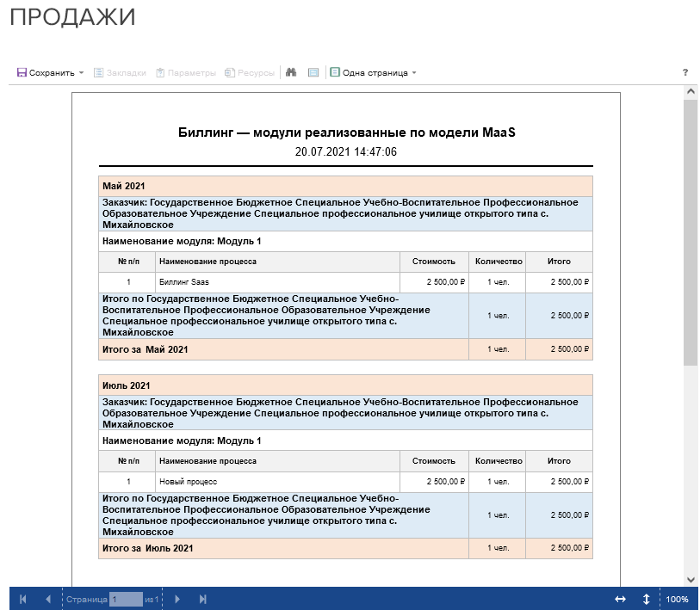The width and height of the screenshot is (700, 610).
Task: Click the scrollbar down arrow
Action: (x=691, y=579)
